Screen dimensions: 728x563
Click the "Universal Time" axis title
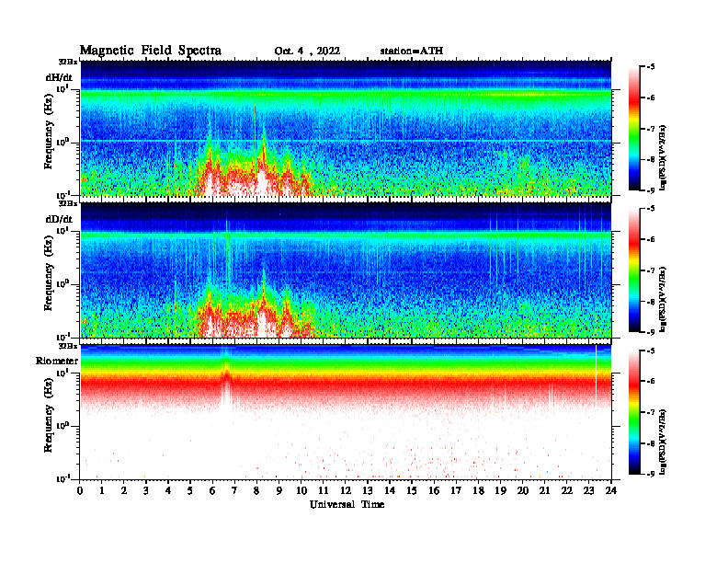pos(347,504)
